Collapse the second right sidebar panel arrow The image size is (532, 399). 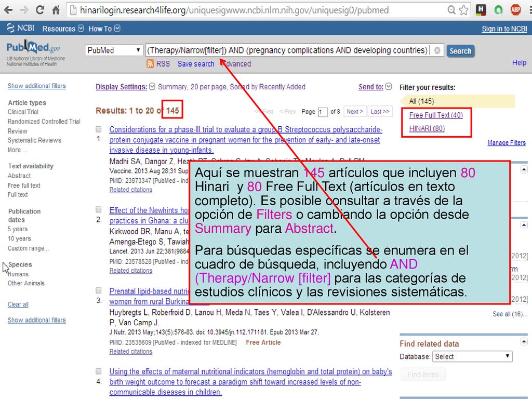click(x=524, y=224)
